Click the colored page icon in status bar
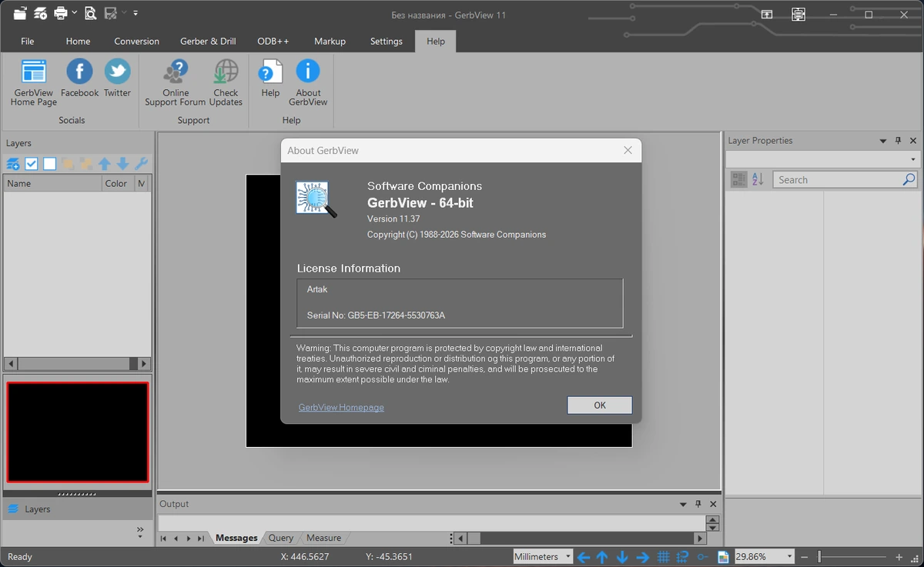This screenshot has height=567, width=924. (x=723, y=557)
